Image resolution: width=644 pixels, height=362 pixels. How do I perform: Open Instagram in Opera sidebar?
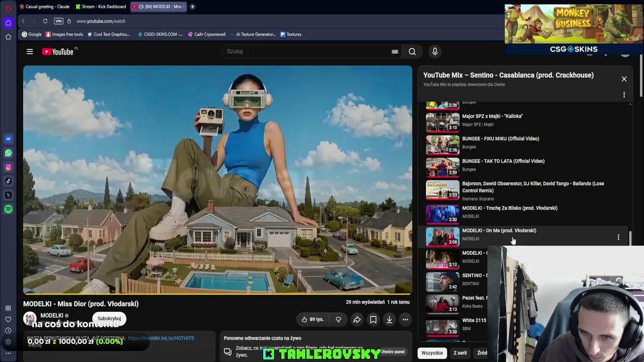click(x=8, y=167)
